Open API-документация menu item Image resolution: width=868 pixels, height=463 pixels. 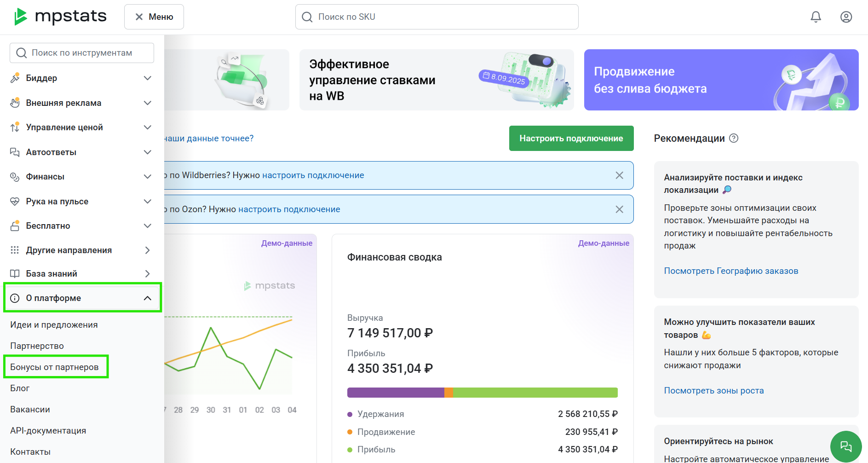tap(48, 430)
